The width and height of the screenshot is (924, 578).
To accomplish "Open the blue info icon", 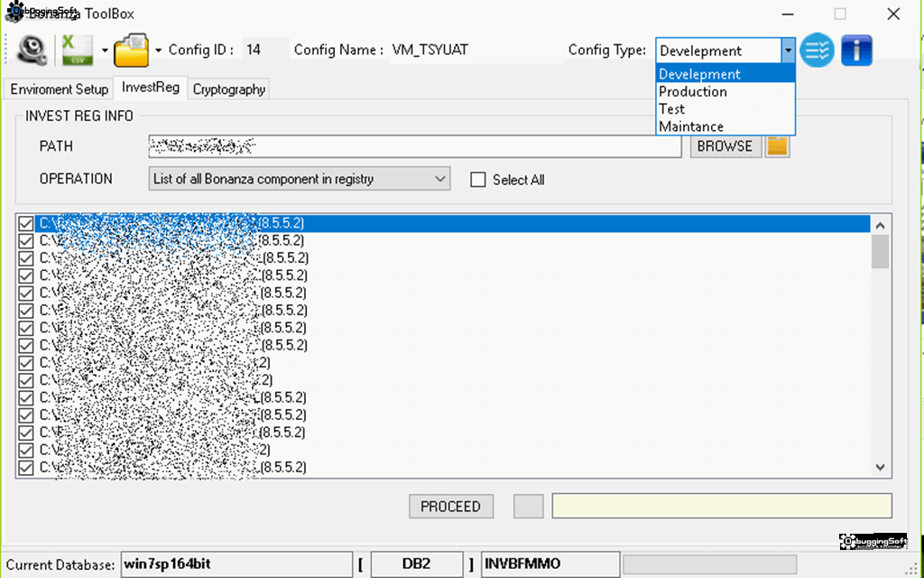I will (857, 51).
